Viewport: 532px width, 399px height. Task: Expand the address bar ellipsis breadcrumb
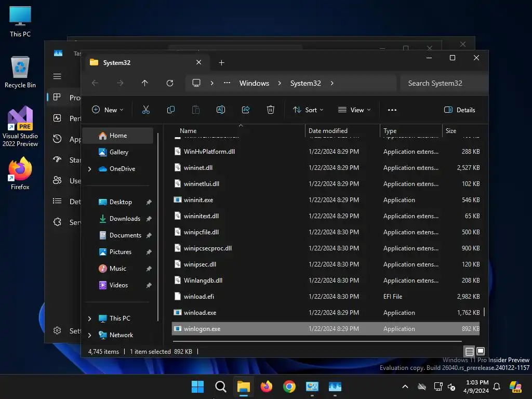[227, 83]
